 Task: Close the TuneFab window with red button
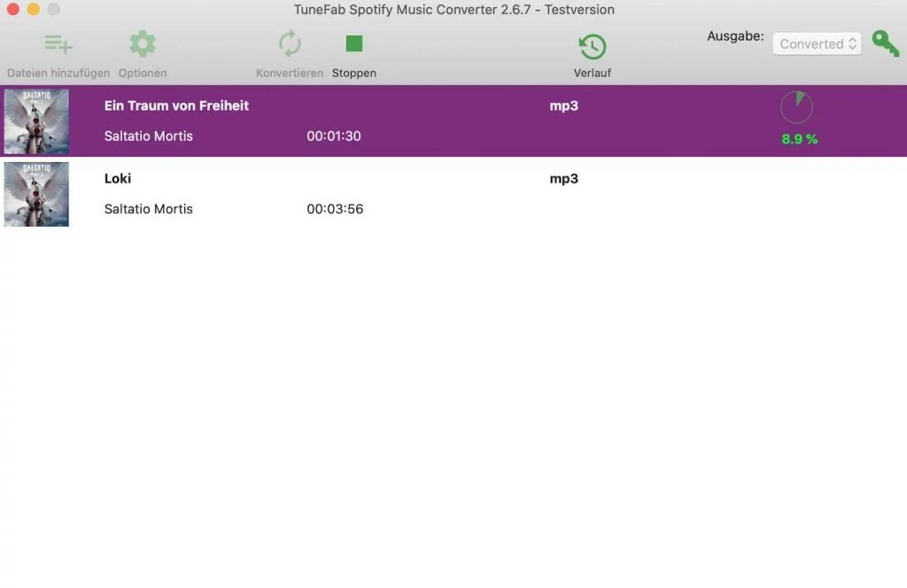pyautogui.click(x=12, y=9)
